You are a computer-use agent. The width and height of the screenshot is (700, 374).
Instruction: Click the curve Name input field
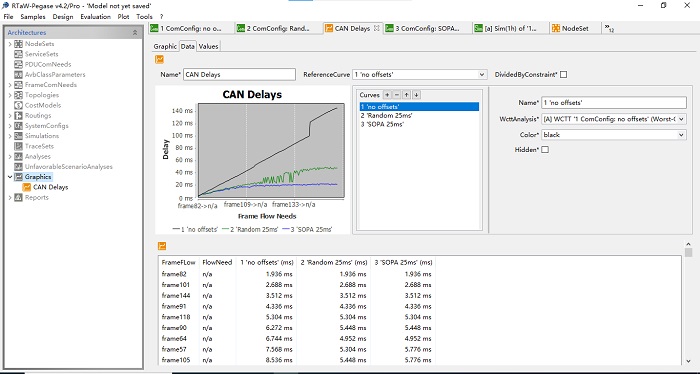coord(614,103)
